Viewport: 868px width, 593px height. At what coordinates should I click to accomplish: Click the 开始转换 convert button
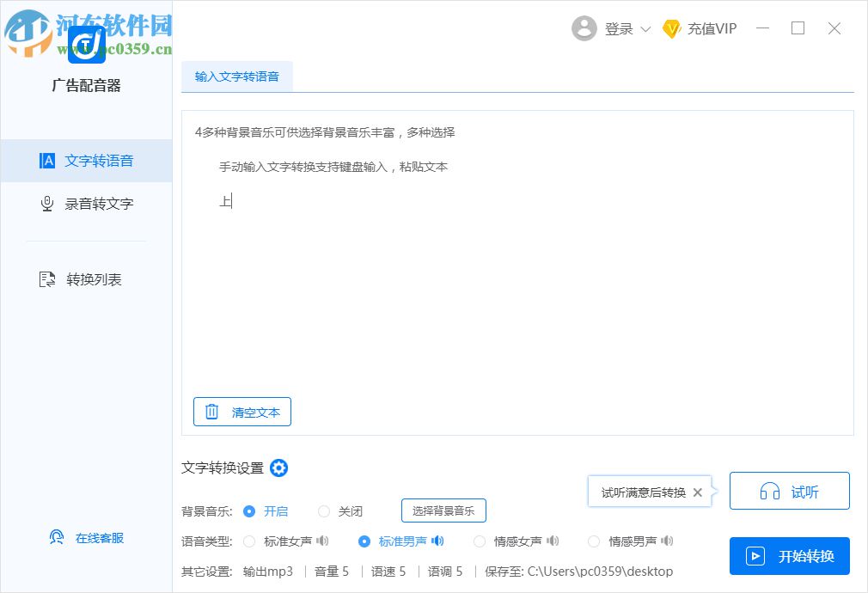coord(789,556)
